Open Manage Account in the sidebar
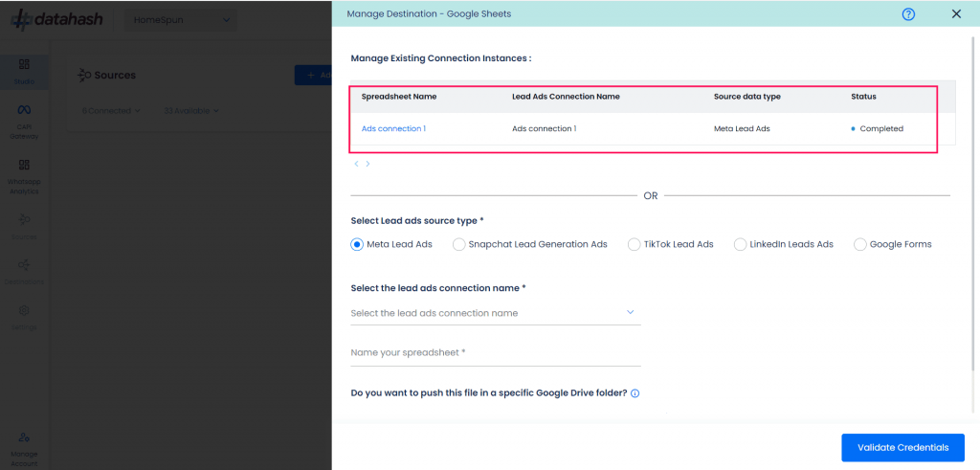This screenshot has width=980, height=470. (24, 449)
